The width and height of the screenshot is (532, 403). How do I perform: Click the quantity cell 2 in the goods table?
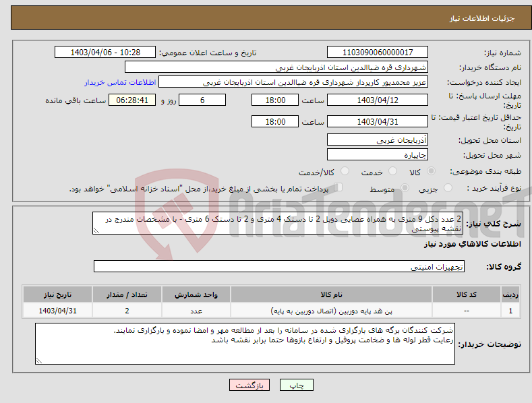[127, 311]
